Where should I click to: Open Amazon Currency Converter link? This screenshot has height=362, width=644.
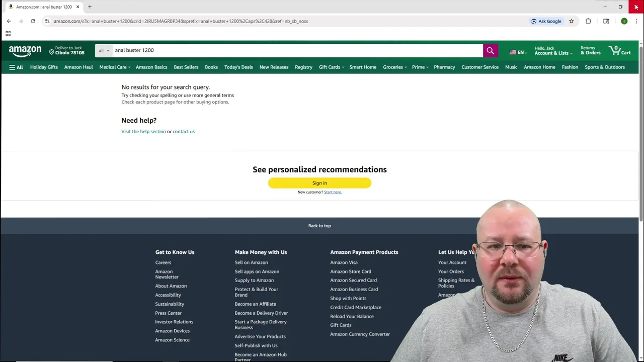tap(360, 334)
